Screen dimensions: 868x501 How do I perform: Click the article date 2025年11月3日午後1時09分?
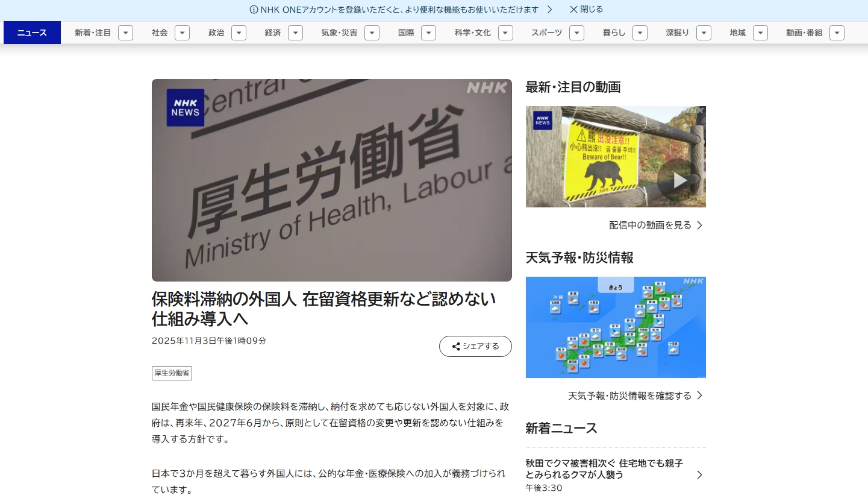pyautogui.click(x=209, y=341)
